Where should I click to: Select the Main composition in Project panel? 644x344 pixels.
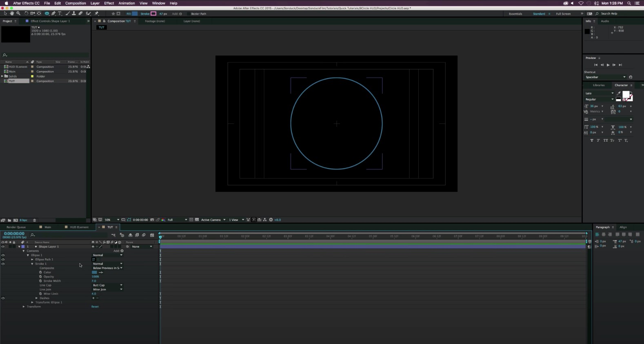coord(12,71)
